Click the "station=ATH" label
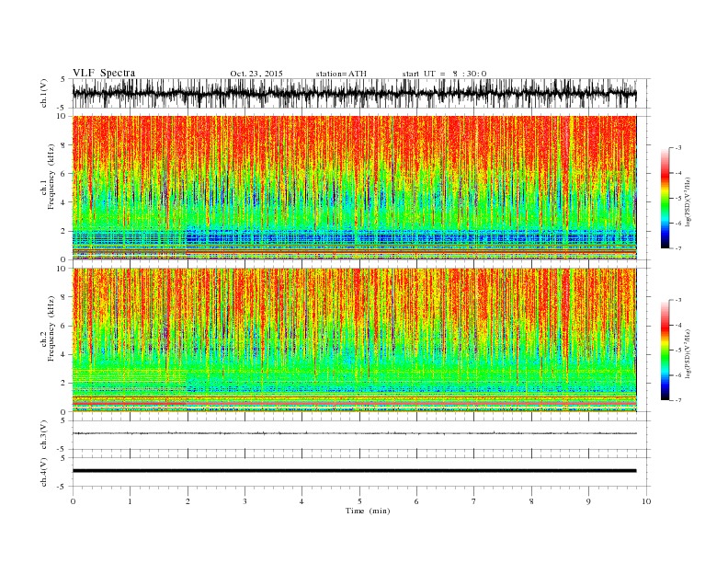Screen dimensions: 728x563 tap(341, 74)
